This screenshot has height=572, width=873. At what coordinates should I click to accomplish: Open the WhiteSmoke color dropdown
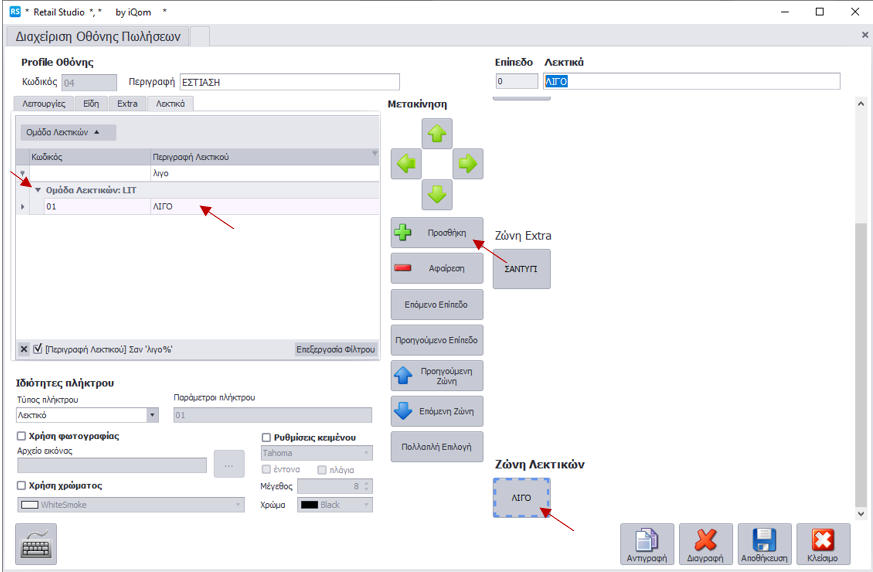238,505
